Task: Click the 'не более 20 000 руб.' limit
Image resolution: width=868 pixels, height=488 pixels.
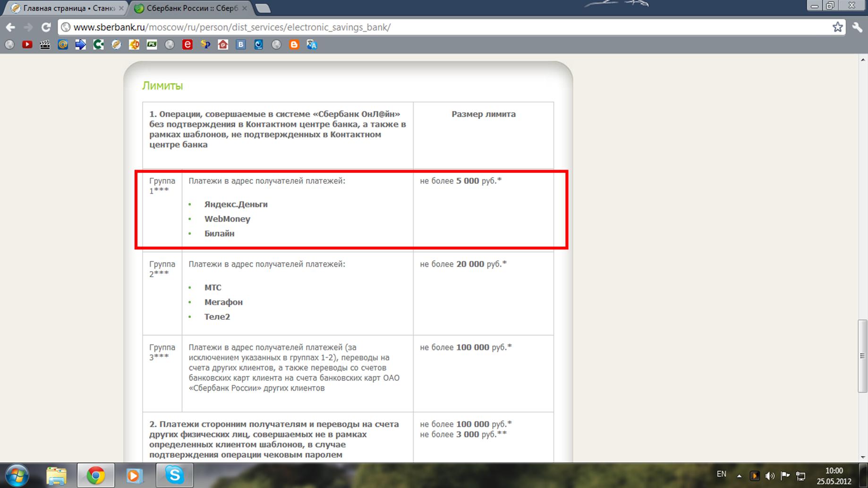Action: 463,264
